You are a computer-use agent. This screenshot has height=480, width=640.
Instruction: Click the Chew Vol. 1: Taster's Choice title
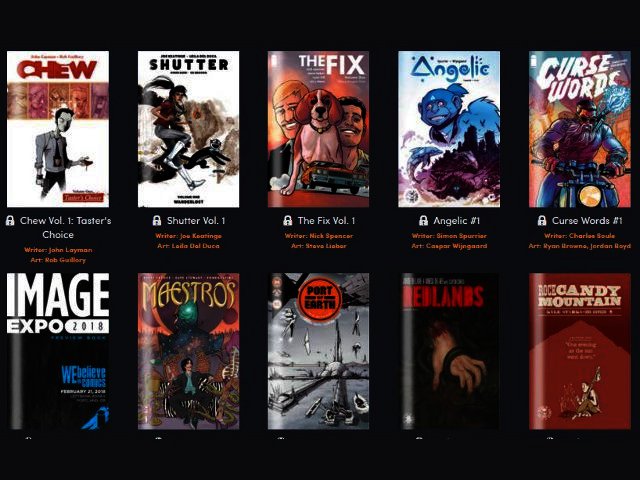(65, 228)
